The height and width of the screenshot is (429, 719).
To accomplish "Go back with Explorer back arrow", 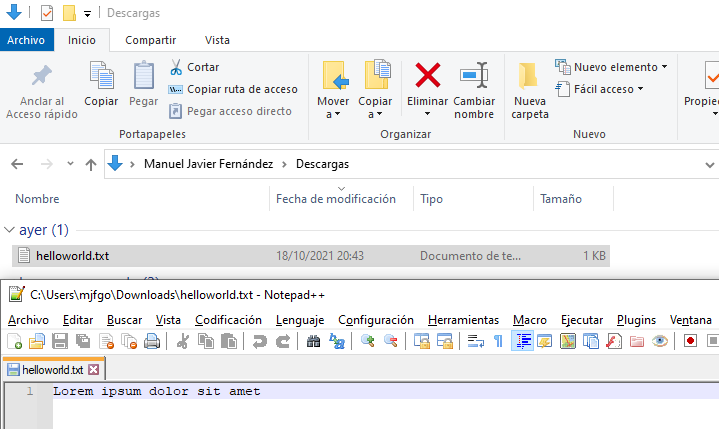I will (17, 164).
